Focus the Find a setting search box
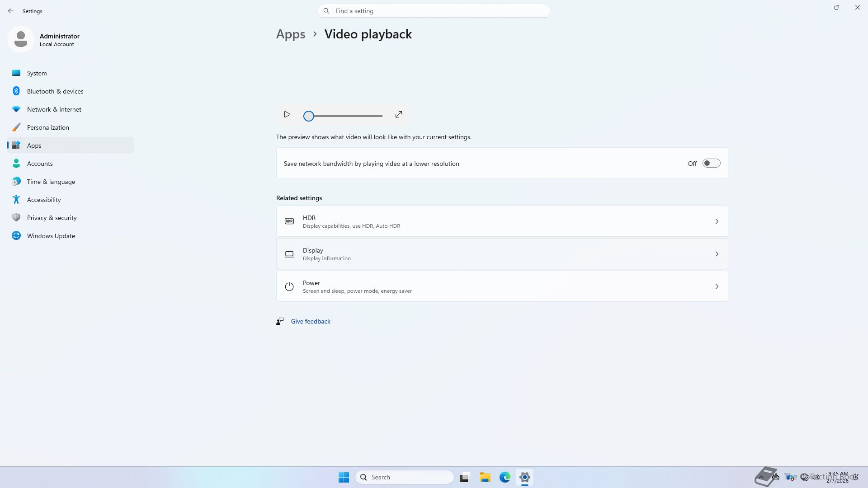 tap(434, 11)
